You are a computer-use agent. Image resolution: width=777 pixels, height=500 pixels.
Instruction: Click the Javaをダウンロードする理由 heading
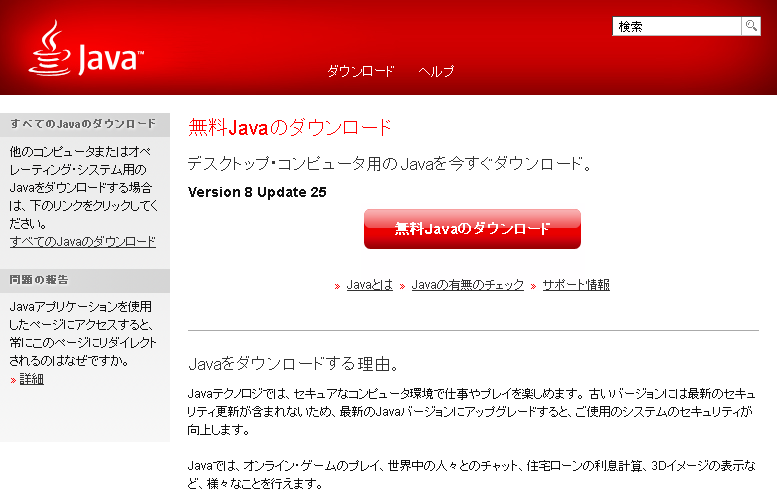293,364
